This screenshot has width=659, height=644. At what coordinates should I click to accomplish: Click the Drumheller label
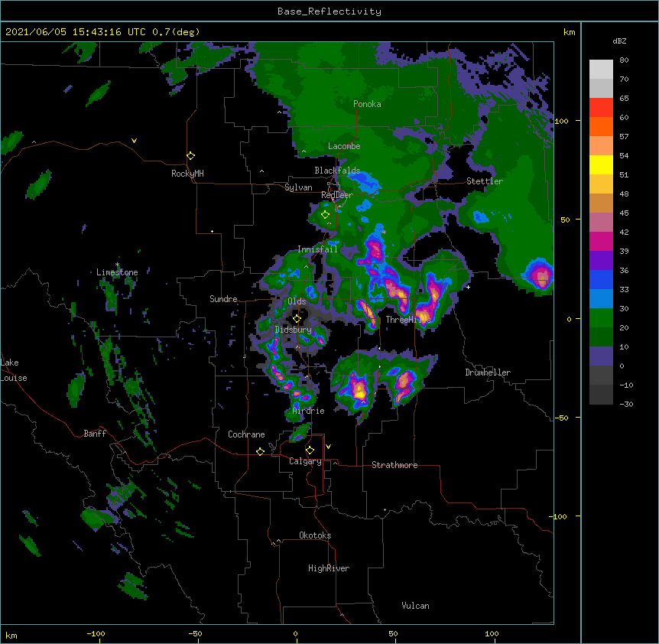tap(488, 372)
